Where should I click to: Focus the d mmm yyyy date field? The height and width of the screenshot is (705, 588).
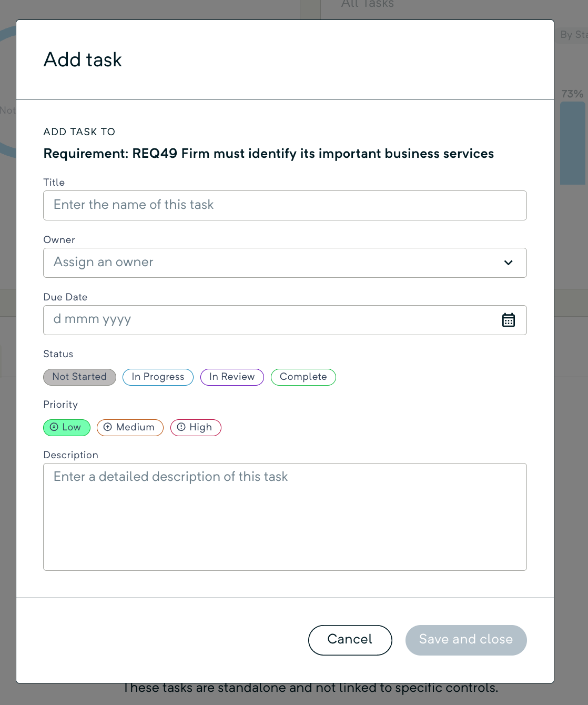[x=263, y=320]
